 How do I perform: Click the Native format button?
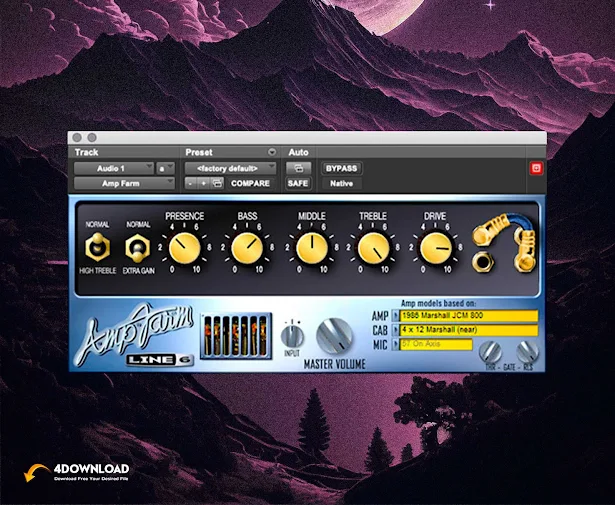click(x=342, y=183)
